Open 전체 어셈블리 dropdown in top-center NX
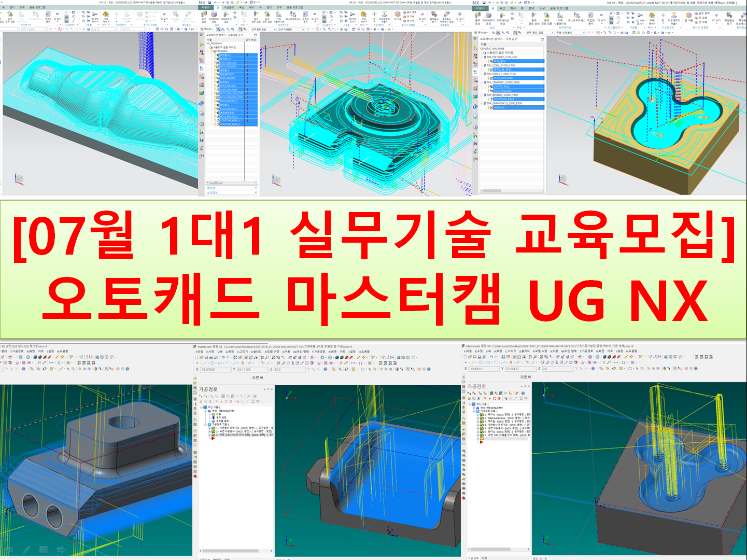Image resolution: width=747 pixels, height=560 pixels. pyautogui.click(x=291, y=30)
